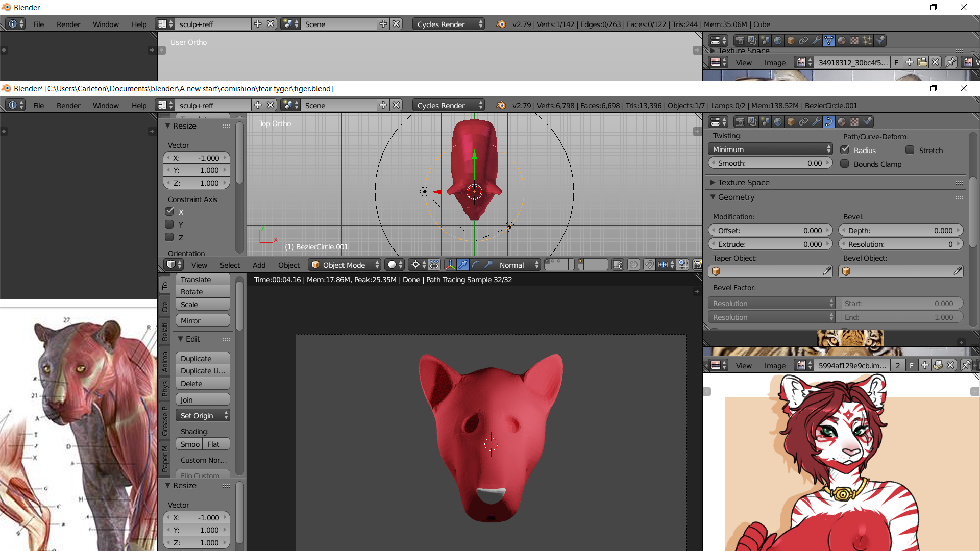Click the Mirror button

(x=203, y=320)
